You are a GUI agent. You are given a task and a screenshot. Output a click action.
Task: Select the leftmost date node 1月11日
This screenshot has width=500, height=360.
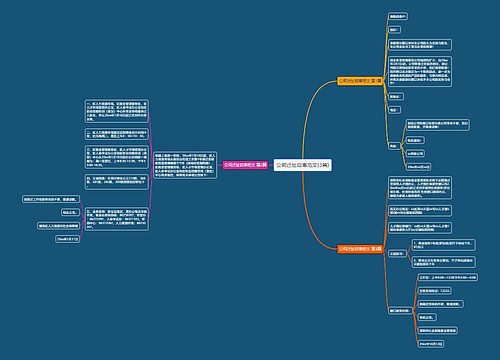[x=68, y=239]
